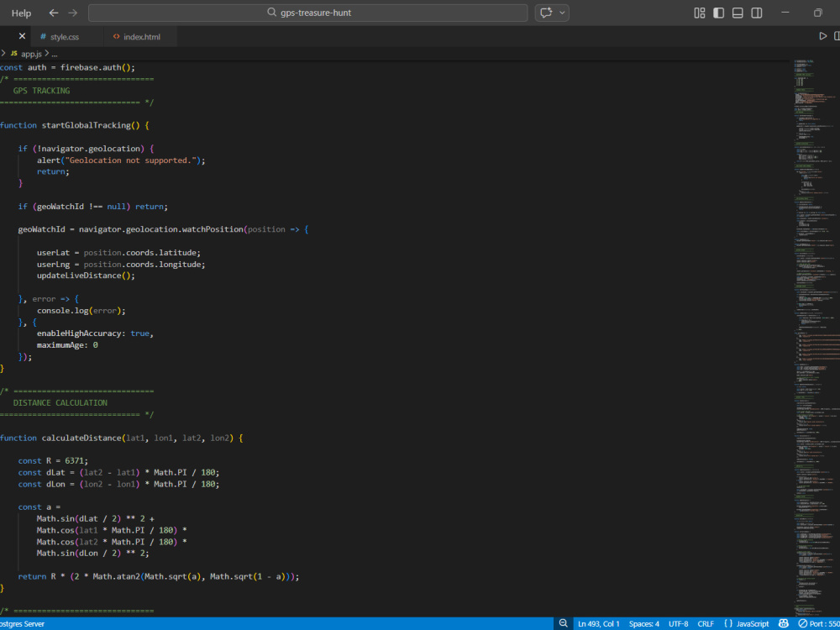The image size is (840, 630).
Task: Switch to the index.html tab
Action: [141, 37]
